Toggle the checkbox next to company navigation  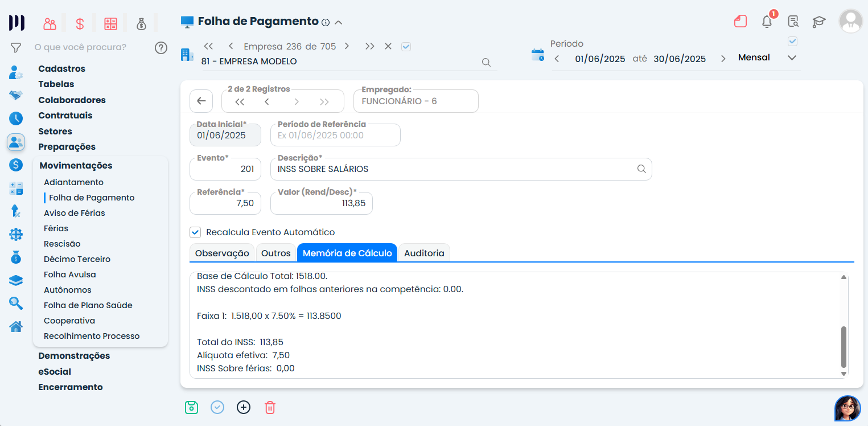[x=406, y=47]
